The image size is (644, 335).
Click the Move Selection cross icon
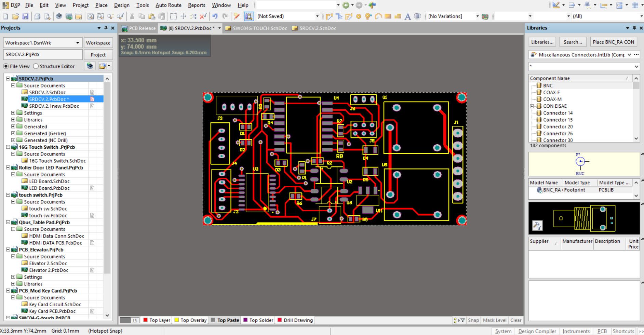[183, 16]
